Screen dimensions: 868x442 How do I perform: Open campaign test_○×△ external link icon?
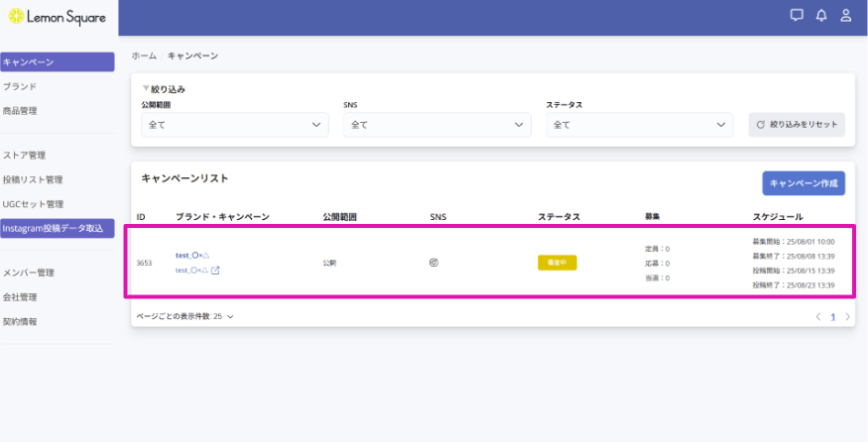click(215, 270)
